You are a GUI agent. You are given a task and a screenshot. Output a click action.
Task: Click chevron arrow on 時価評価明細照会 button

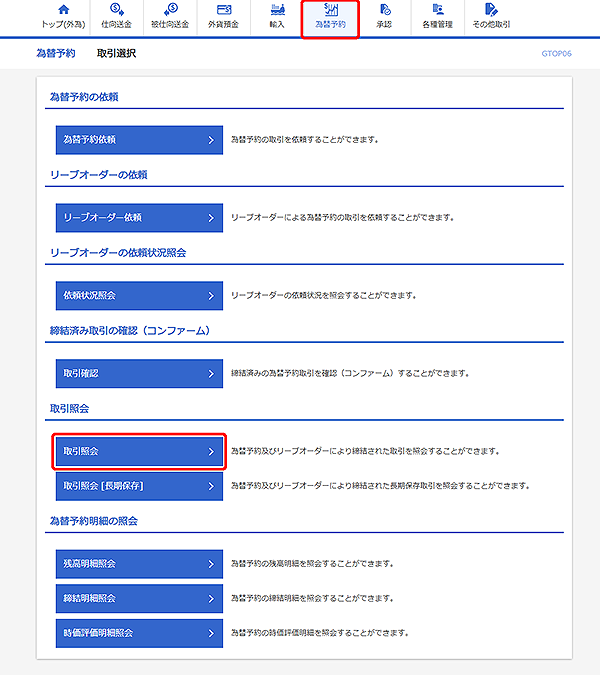click(211, 634)
